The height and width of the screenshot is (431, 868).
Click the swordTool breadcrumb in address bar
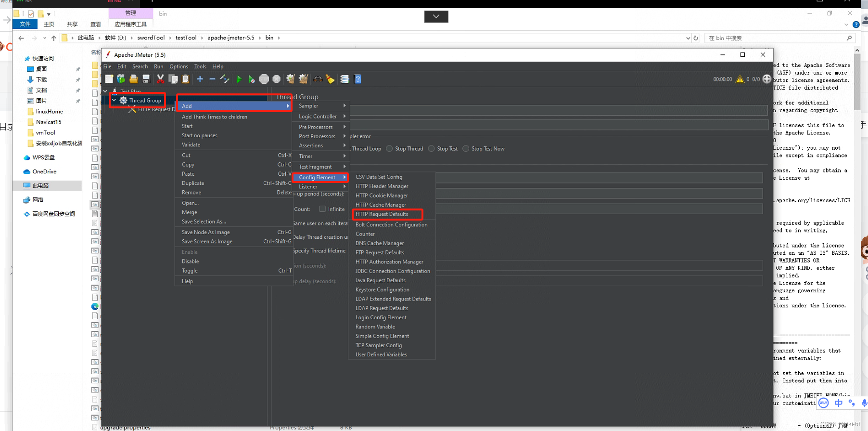[151, 38]
